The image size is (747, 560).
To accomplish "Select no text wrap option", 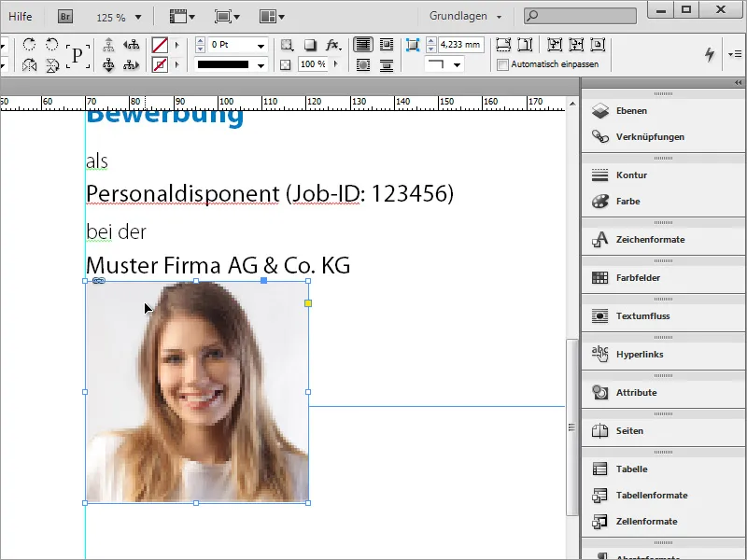I will point(363,45).
